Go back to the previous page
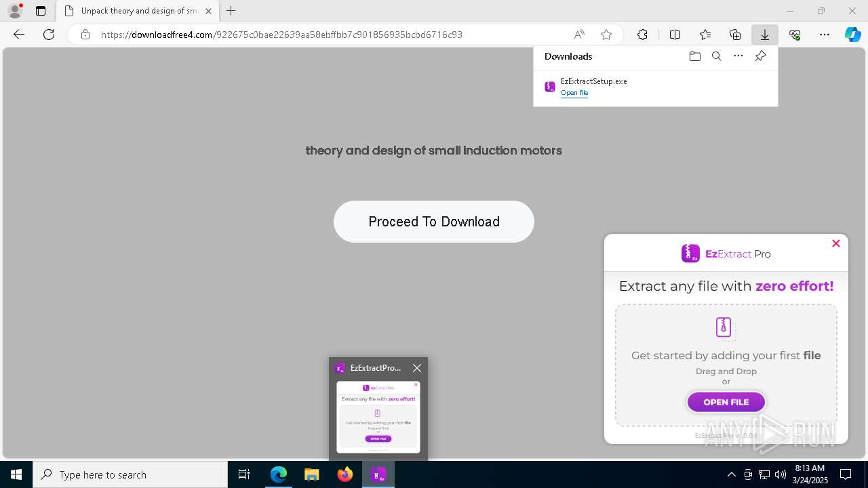Viewport: 868px width, 488px height. pos(19,35)
